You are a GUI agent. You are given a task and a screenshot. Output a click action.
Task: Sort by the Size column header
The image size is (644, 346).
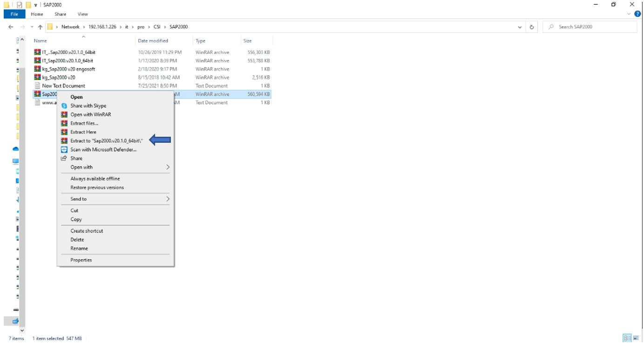click(x=248, y=41)
